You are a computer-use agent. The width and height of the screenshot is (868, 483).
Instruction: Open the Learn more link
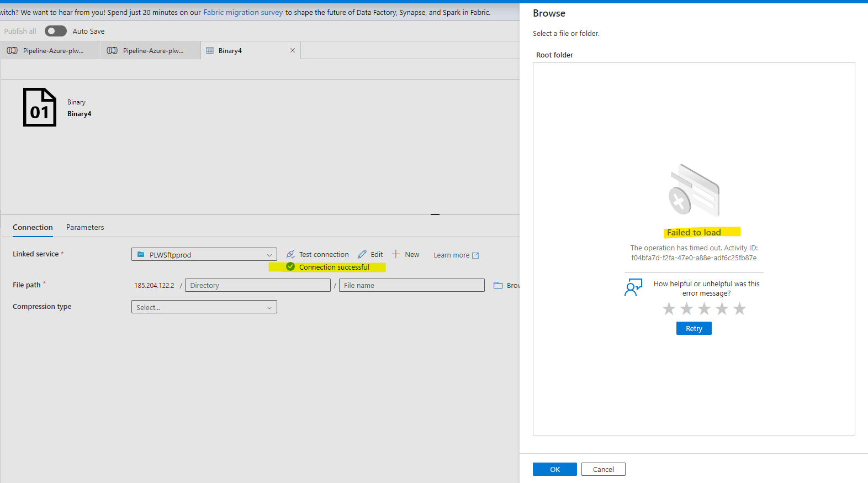click(451, 255)
